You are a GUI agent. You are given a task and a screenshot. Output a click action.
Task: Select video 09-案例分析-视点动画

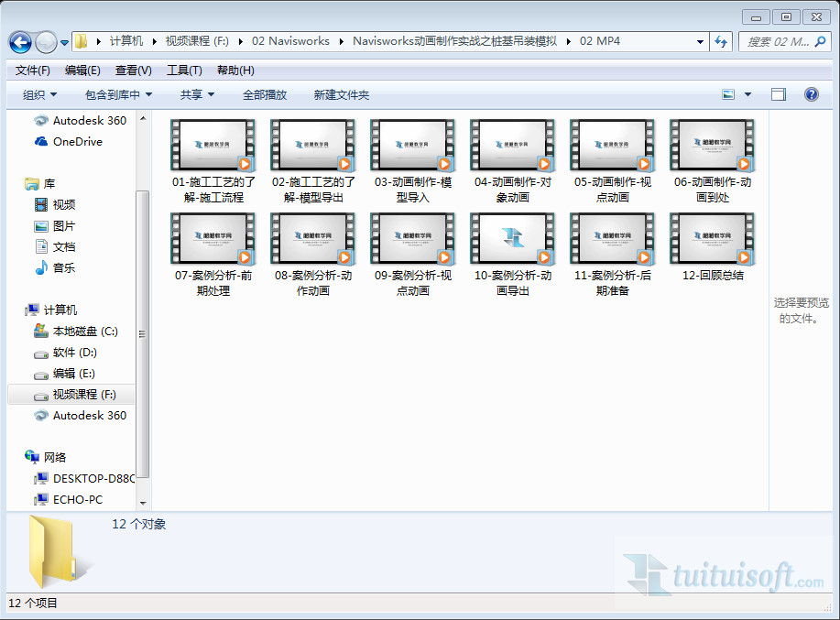413,256
